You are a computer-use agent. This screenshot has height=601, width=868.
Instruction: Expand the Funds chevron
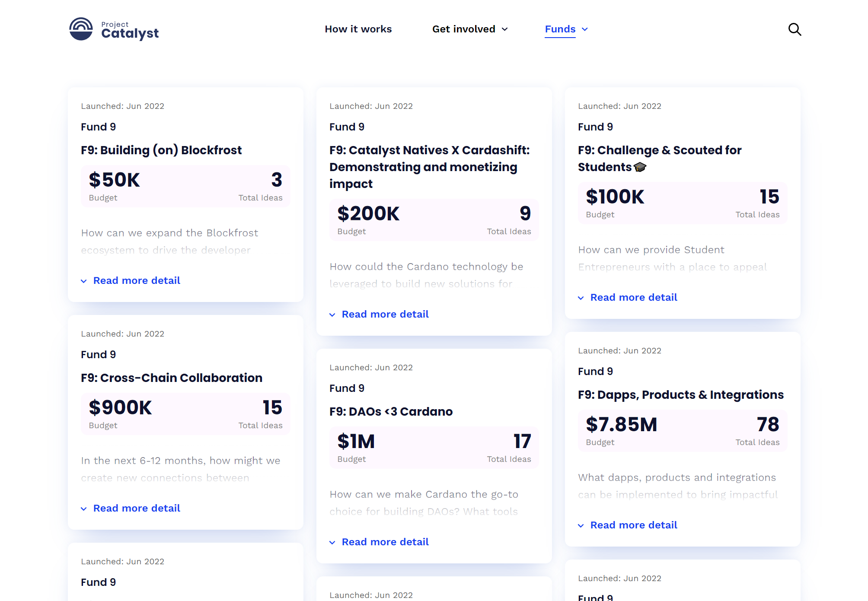tap(585, 29)
